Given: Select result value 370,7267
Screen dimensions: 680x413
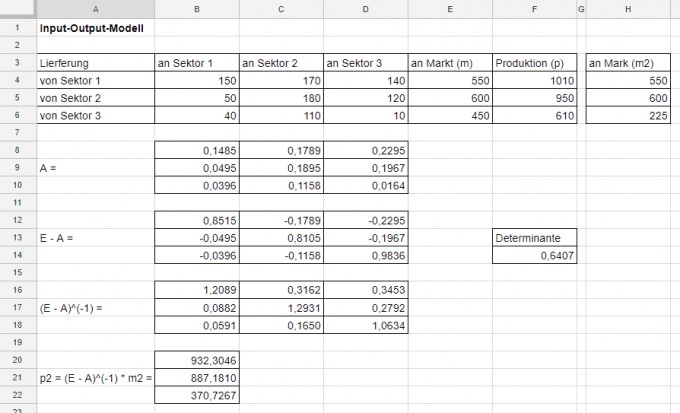Looking at the screenshot, I should click(x=197, y=395).
